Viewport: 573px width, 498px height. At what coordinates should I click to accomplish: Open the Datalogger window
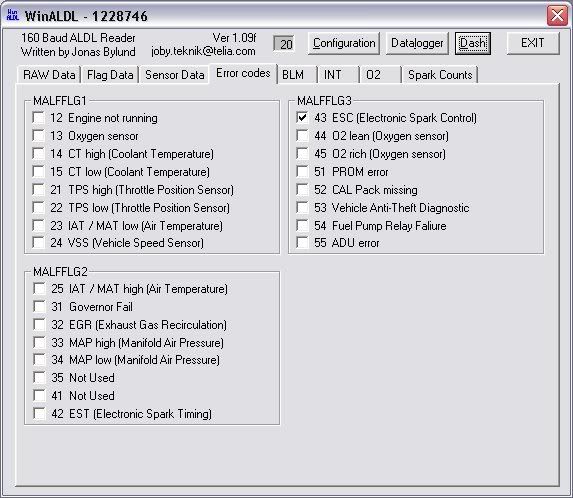417,43
